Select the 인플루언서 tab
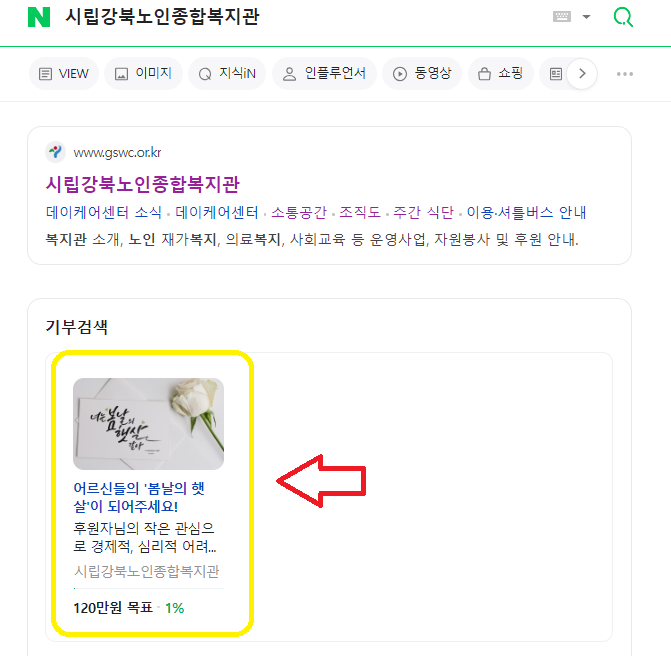 click(324, 74)
